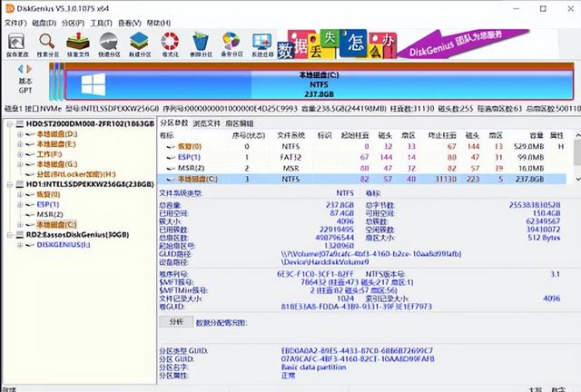This screenshot has height=392, width=581.
Task: Click partition icon beside MSR(2) in table
Action: pyautogui.click(x=171, y=168)
